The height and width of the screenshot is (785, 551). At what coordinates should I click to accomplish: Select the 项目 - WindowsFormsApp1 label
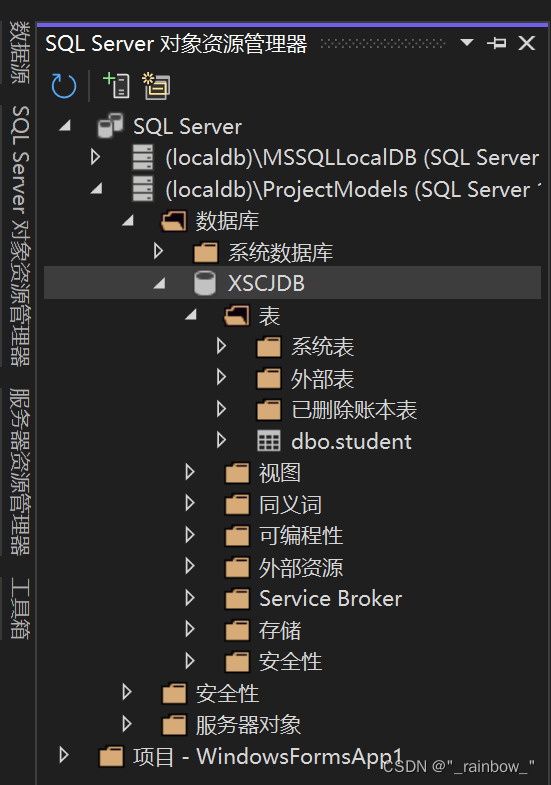268,756
